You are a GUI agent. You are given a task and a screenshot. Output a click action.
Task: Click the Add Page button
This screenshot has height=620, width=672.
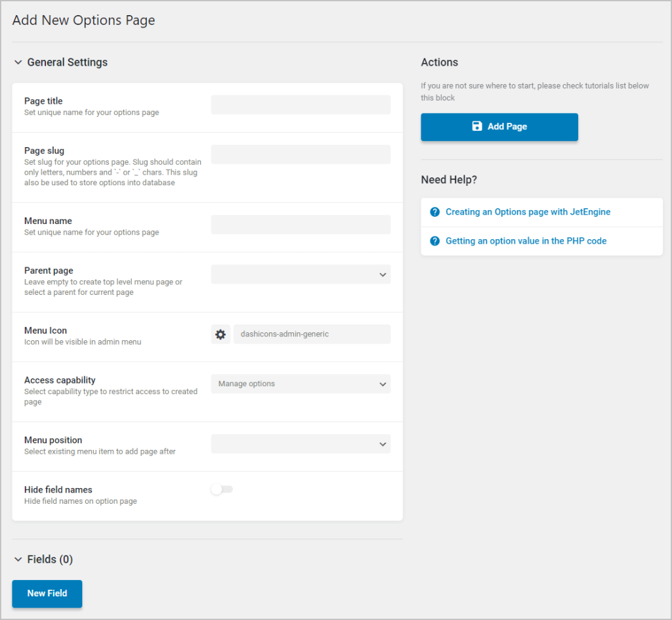[499, 127]
